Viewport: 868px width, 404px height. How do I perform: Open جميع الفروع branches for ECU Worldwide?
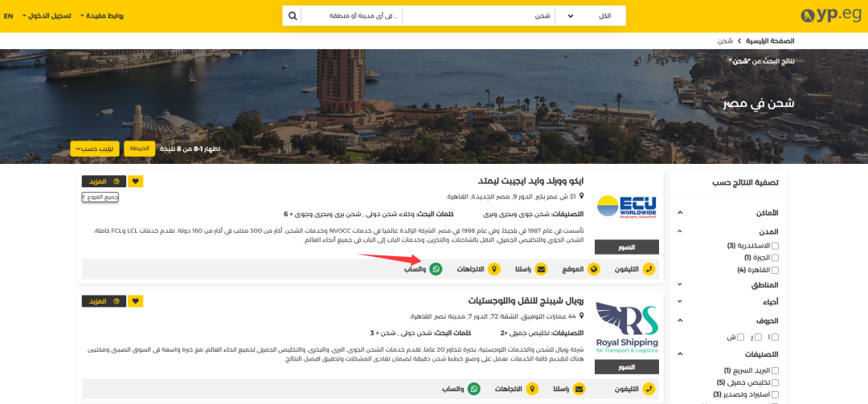(x=100, y=197)
